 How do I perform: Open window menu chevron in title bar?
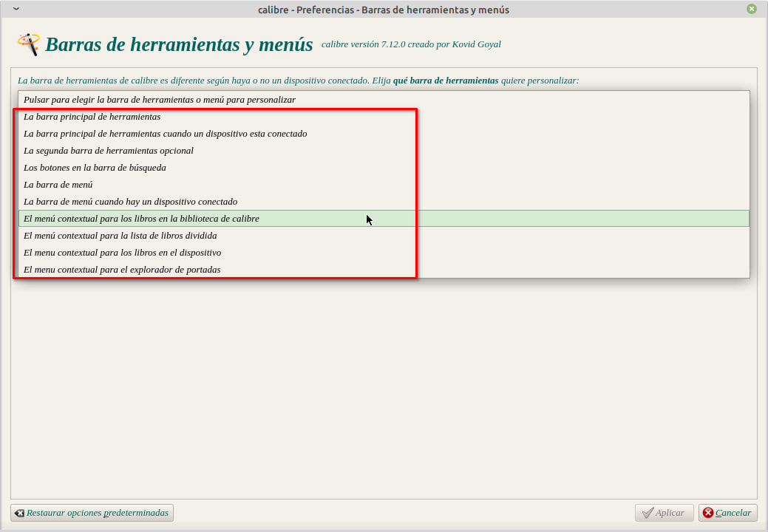coord(16,9)
